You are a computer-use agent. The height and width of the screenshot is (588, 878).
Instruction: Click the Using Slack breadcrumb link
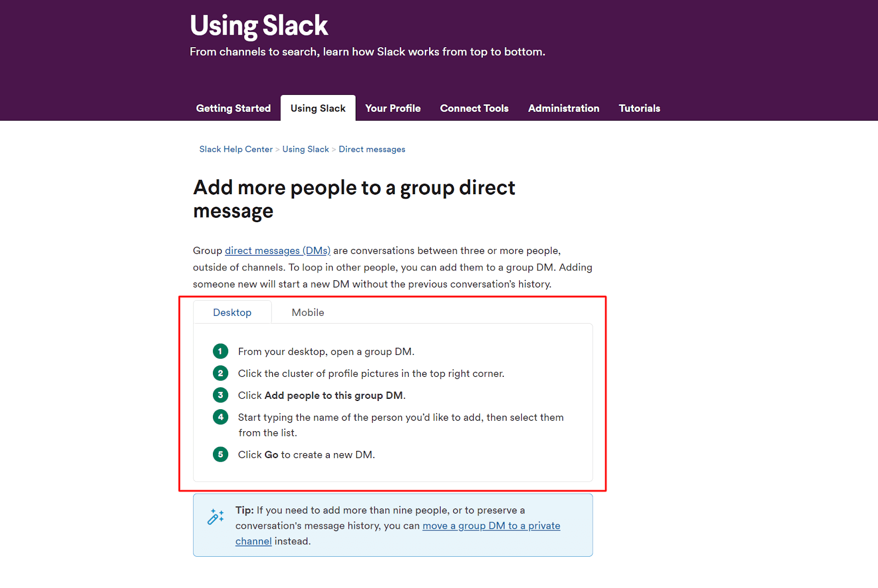[306, 149]
